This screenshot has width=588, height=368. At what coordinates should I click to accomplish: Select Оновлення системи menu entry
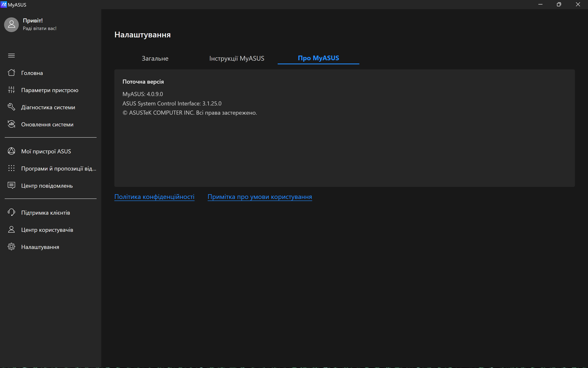click(x=47, y=124)
